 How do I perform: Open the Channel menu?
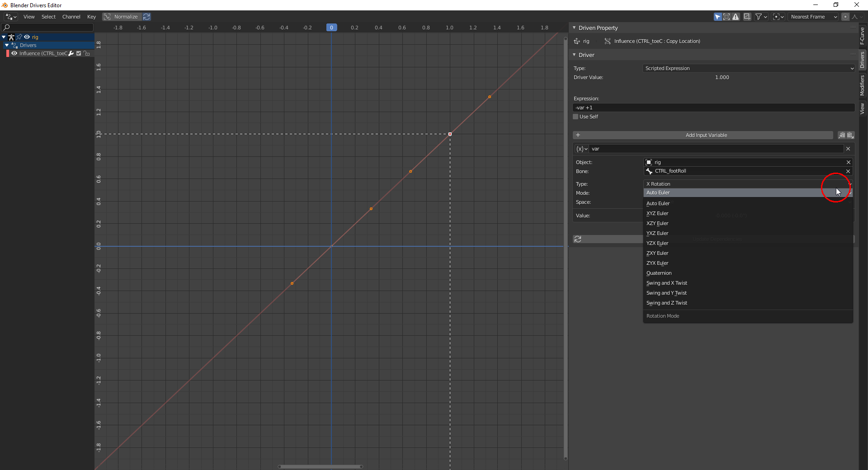coord(71,17)
